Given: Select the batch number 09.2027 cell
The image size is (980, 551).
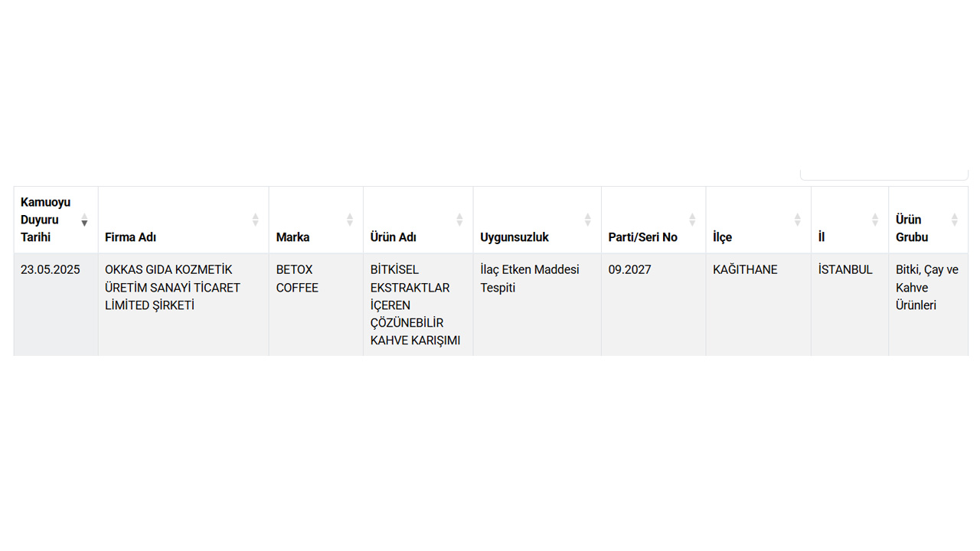Looking at the screenshot, I should 629,269.
